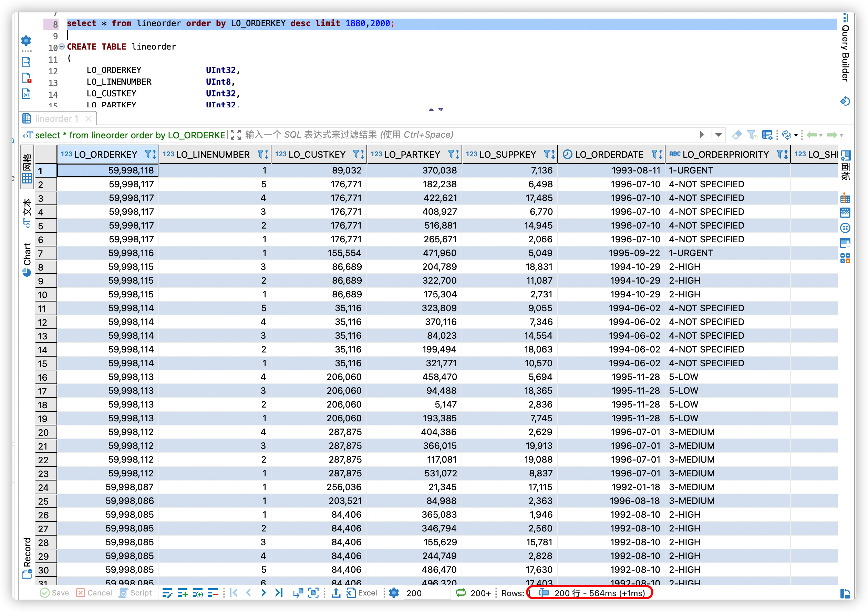The width and height of the screenshot is (868, 612).
Task: Click the Script button
Action: pos(135,593)
